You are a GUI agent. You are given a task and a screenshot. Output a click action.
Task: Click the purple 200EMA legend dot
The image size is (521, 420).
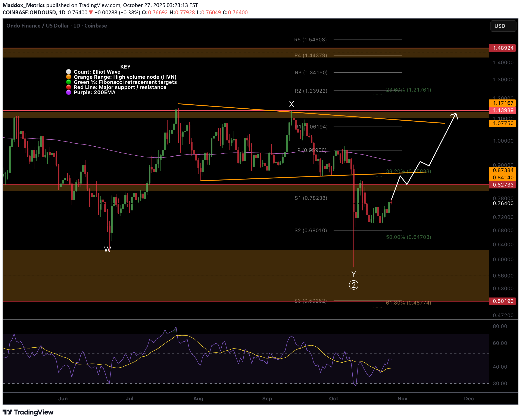[x=69, y=92]
